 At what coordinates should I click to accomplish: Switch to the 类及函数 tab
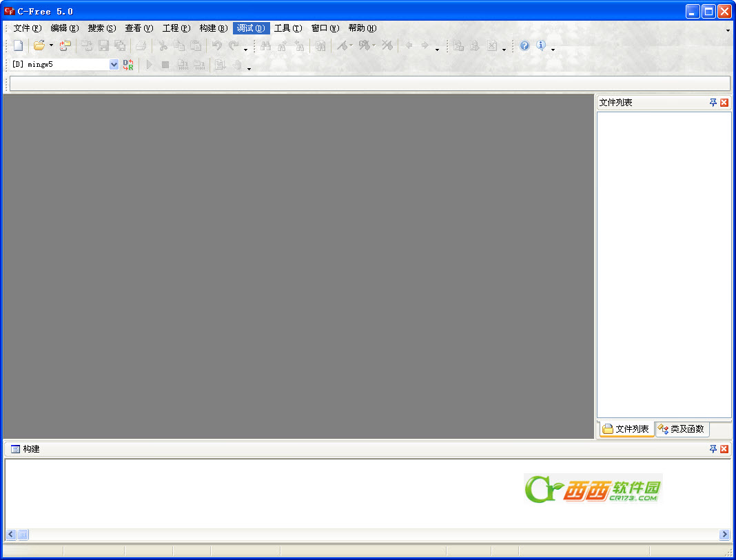[x=682, y=429]
